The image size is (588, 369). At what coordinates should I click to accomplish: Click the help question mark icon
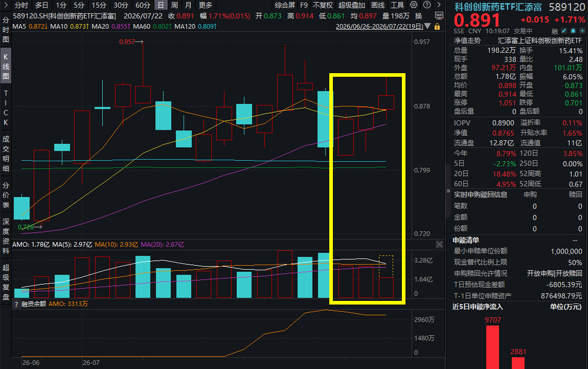(x=427, y=5)
